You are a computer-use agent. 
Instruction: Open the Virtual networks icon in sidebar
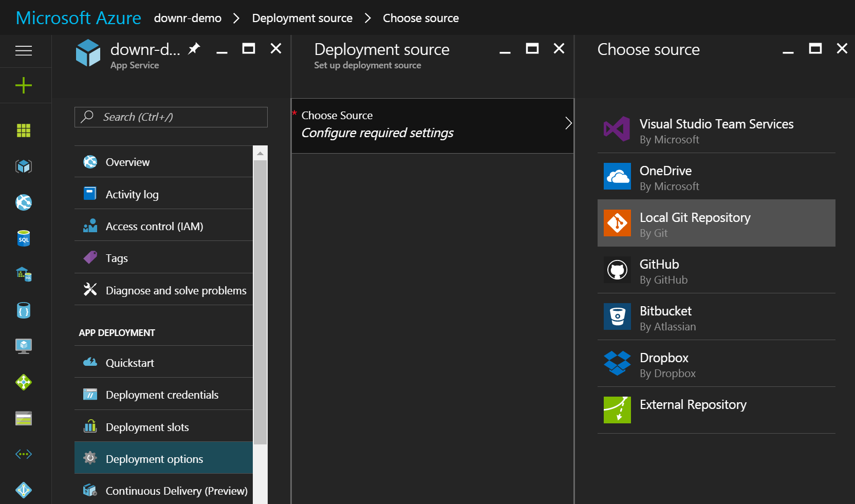coord(24,454)
